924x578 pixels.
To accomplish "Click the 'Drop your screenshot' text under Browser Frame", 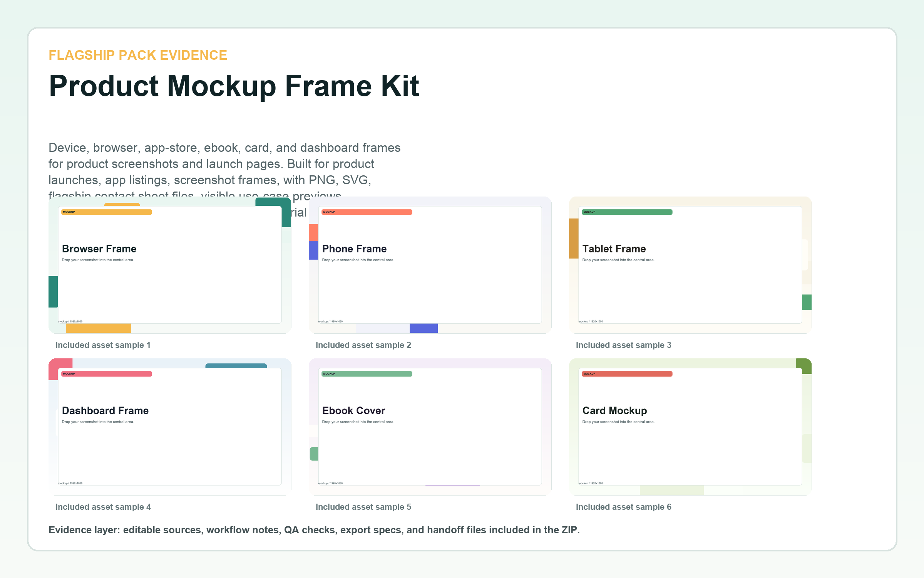I will coord(98,260).
